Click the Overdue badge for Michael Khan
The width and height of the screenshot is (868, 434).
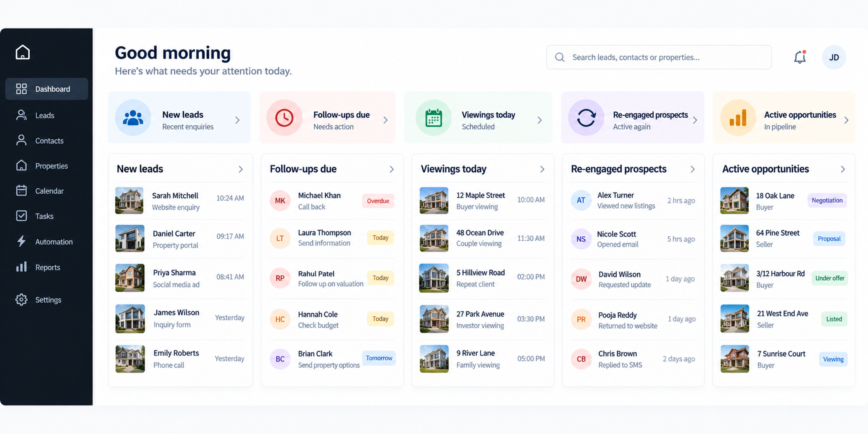(x=378, y=201)
